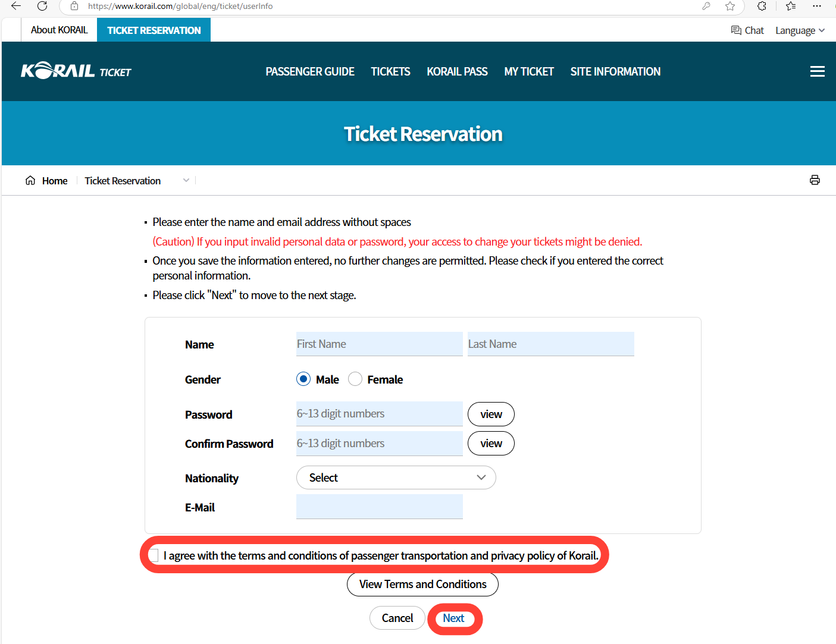Open the KORAIL PASS menu

coord(457,71)
